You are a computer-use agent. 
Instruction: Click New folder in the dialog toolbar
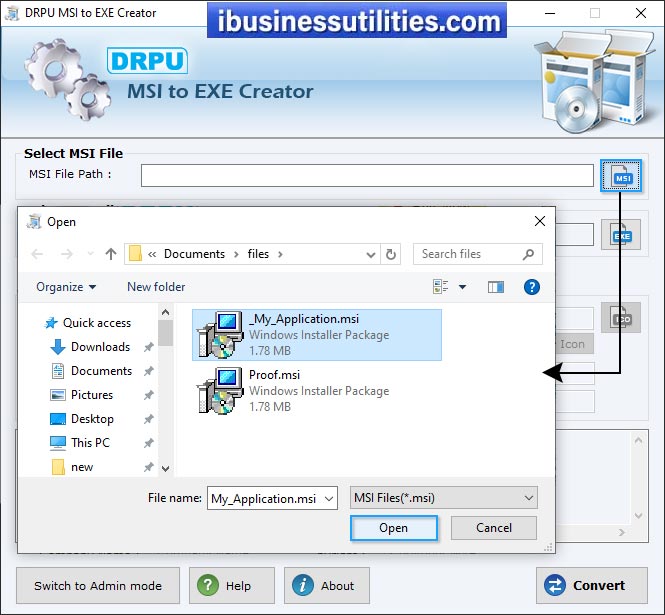pos(156,287)
